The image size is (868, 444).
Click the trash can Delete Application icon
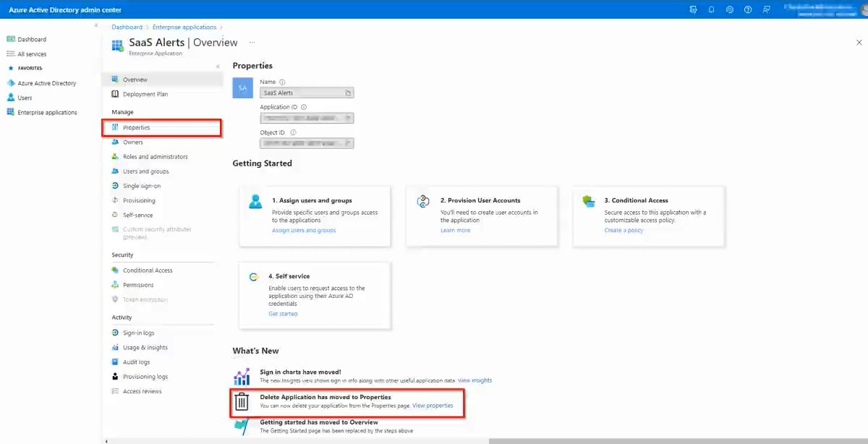pyautogui.click(x=242, y=402)
